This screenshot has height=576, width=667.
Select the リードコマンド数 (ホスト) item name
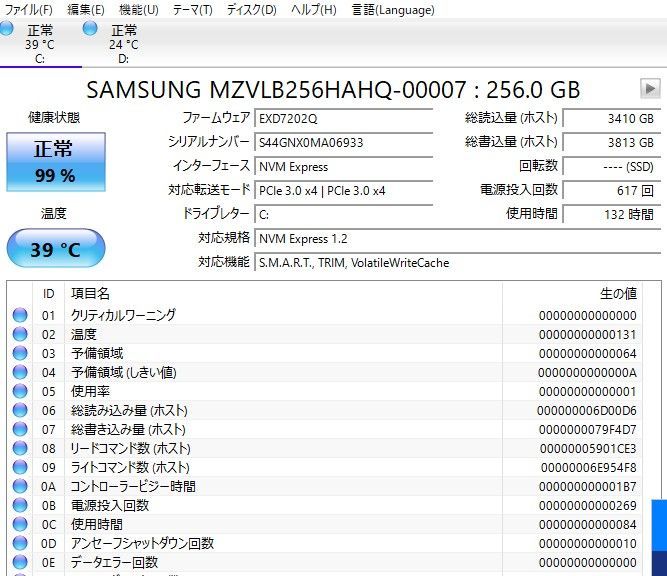coord(131,448)
